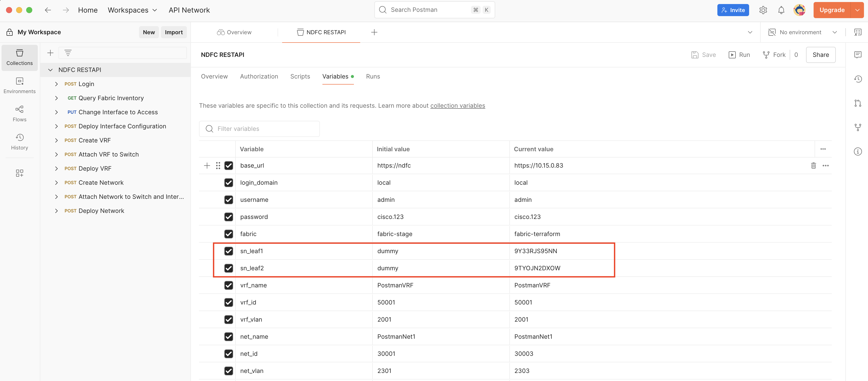
Task: Open environment quick look icon
Action: (x=858, y=32)
